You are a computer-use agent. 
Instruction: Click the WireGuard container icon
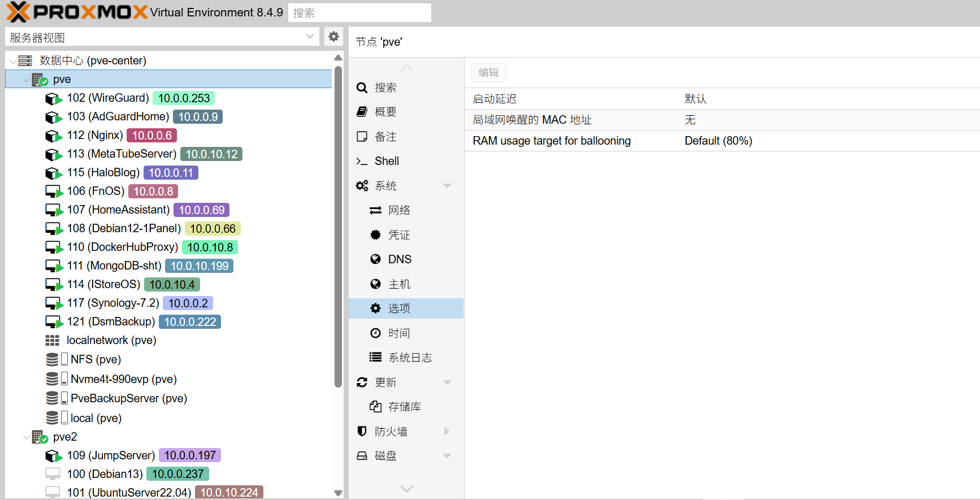(x=54, y=98)
